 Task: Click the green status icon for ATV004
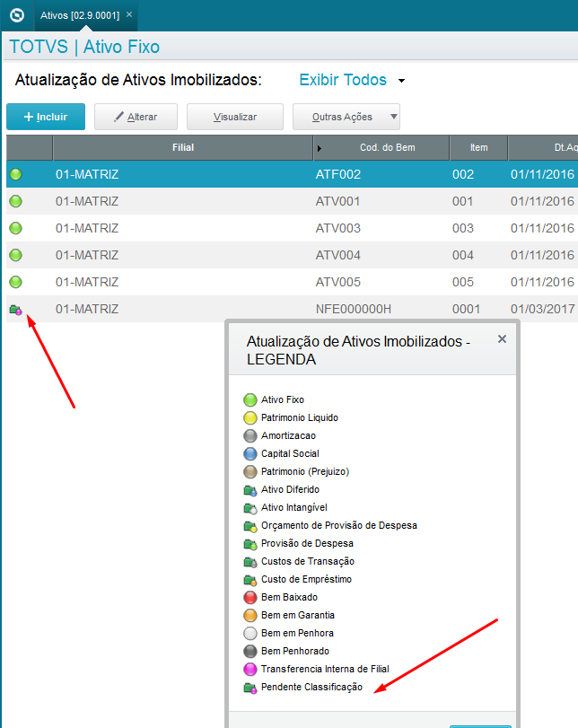point(16,255)
